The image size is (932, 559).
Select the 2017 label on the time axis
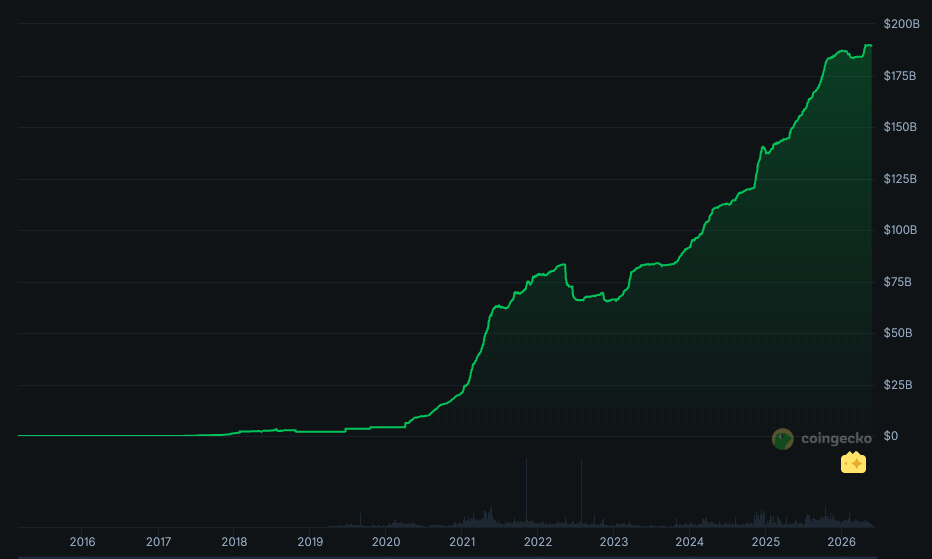(x=158, y=542)
